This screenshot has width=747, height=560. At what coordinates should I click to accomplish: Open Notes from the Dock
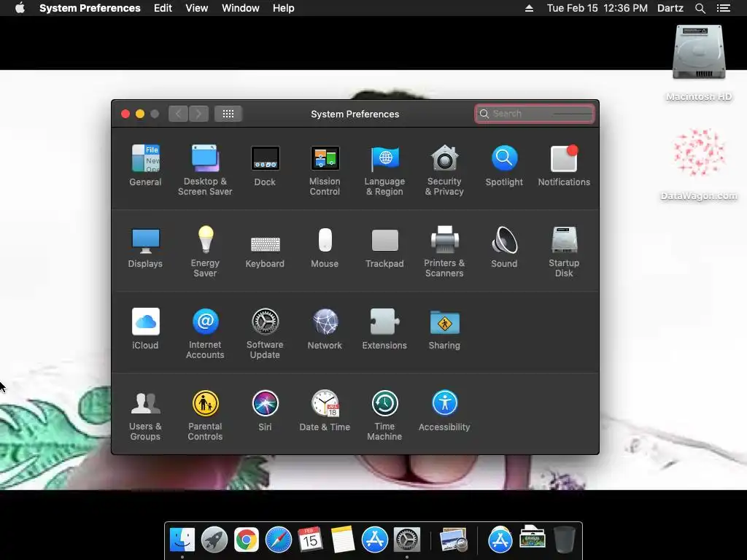click(343, 540)
